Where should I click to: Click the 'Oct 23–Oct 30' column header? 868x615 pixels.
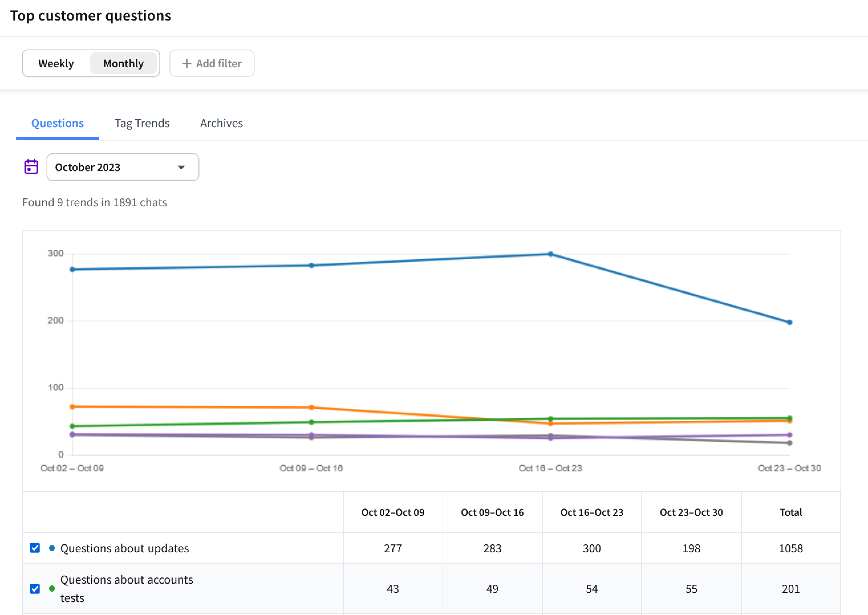tap(691, 512)
